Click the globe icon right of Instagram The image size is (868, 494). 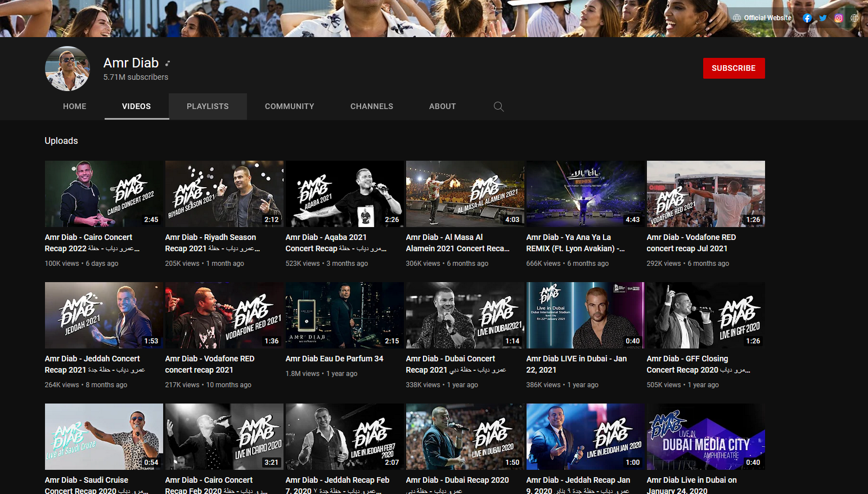tap(854, 18)
